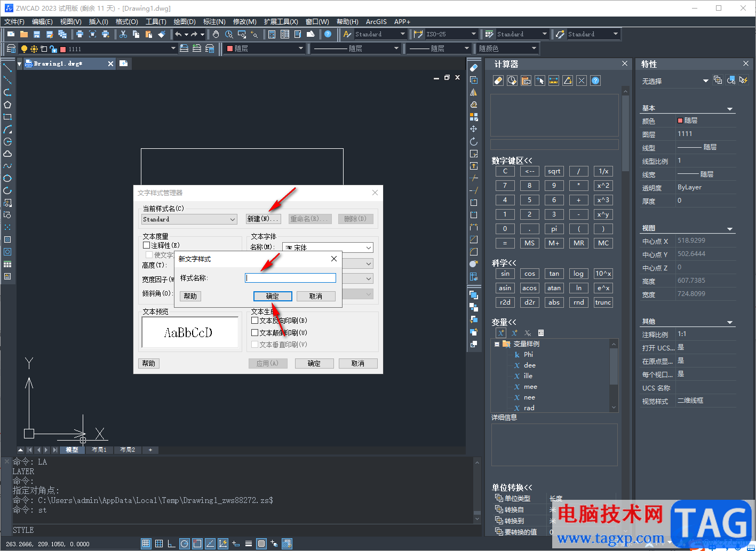
Task: Toggle Ortho mode in status bar
Action: tap(171, 544)
